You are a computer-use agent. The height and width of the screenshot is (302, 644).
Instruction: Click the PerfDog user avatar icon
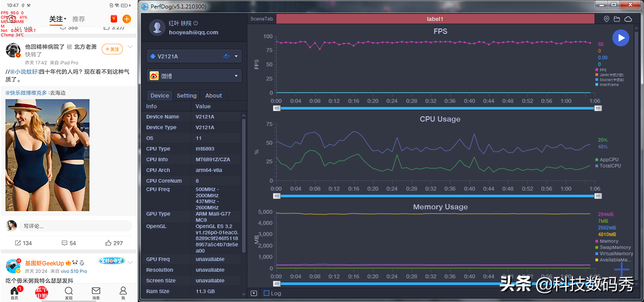pyautogui.click(x=157, y=27)
